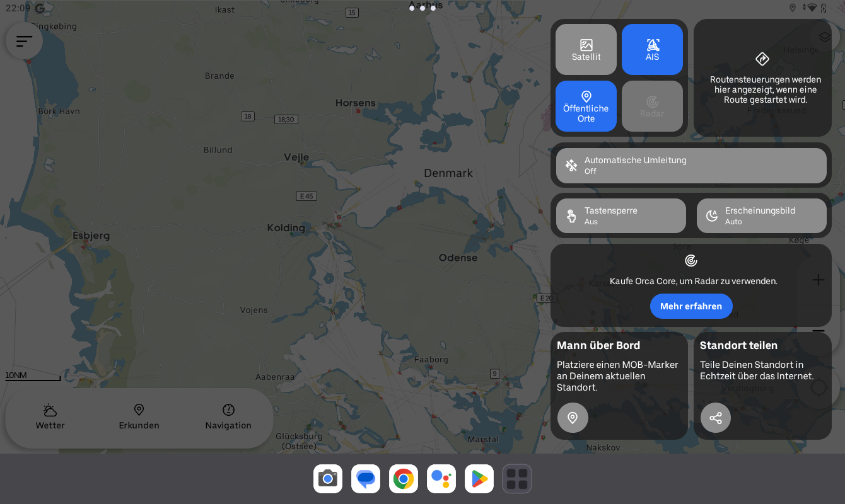The height and width of the screenshot is (504, 845).
Task: Tap the share location icon button
Action: click(x=716, y=418)
